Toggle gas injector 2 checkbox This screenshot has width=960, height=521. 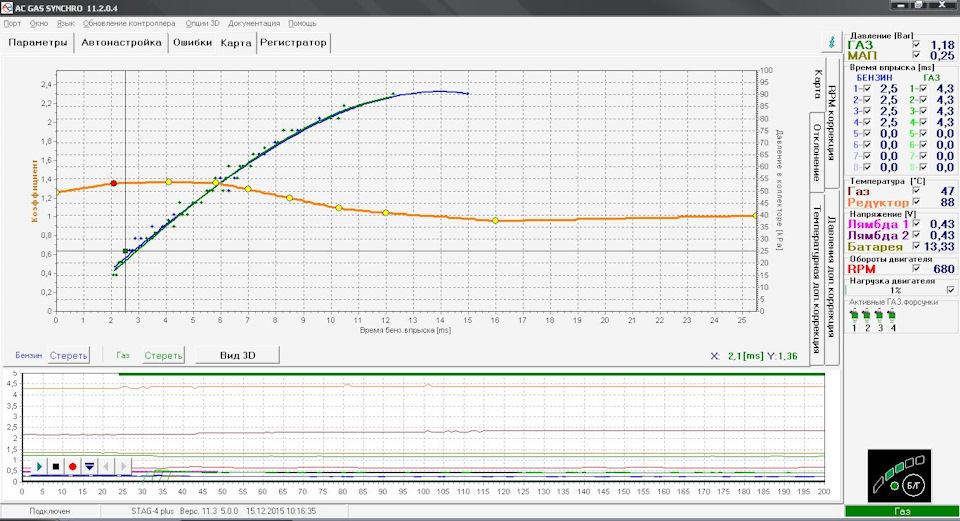tap(923, 100)
